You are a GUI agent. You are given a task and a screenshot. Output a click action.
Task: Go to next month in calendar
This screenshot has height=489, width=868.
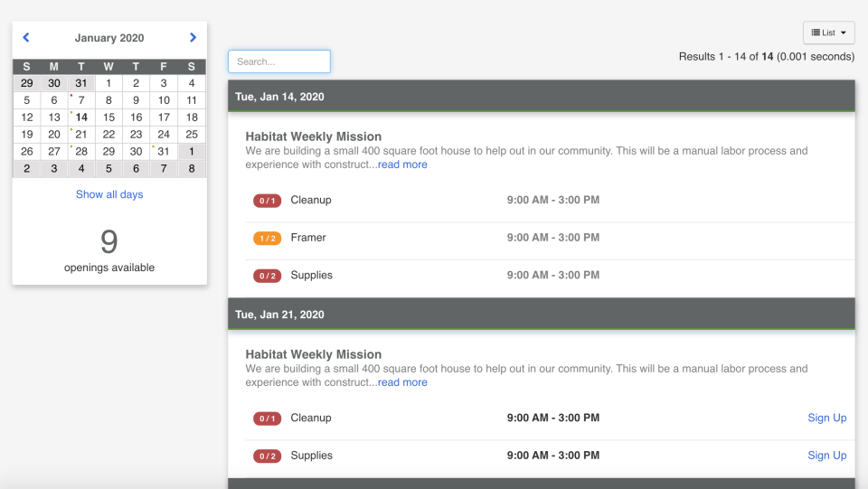click(x=193, y=38)
